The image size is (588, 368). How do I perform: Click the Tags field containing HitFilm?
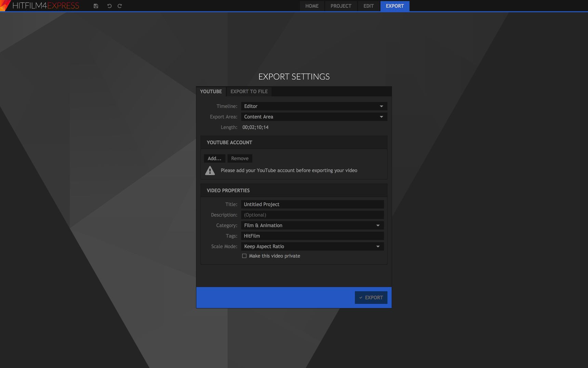tap(312, 236)
